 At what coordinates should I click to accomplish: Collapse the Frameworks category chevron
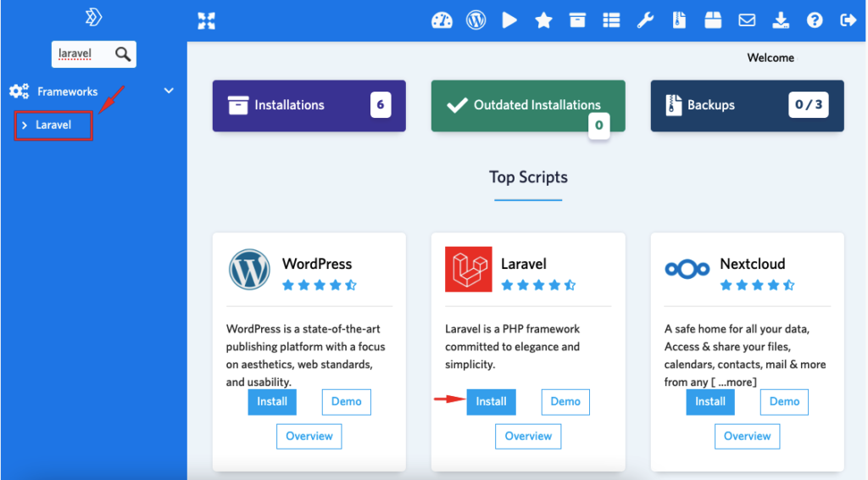[x=169, y=91]
